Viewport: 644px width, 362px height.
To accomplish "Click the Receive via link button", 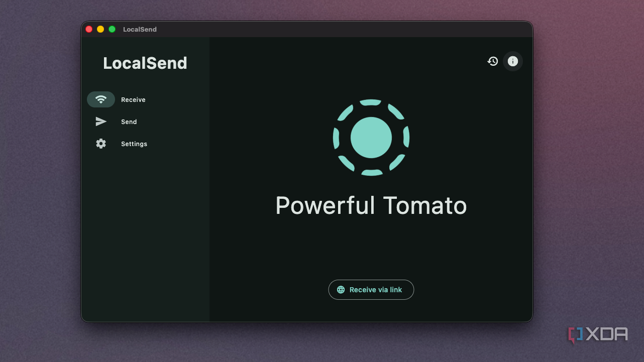I will [x=371, y=290].
